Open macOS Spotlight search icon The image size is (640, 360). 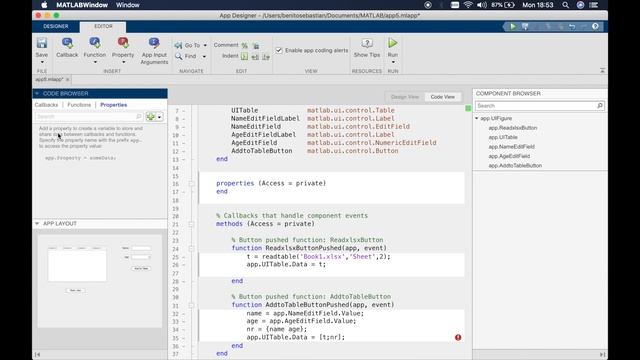565,5
